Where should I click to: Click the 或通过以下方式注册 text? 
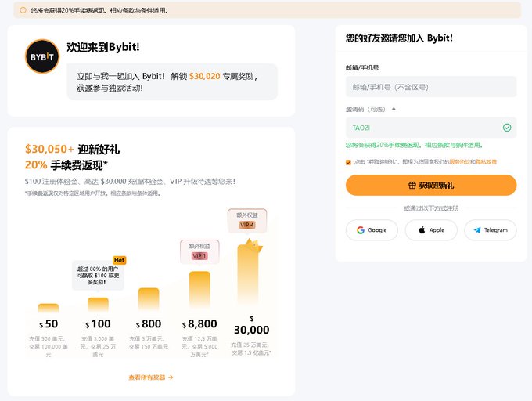pos(431,208)
